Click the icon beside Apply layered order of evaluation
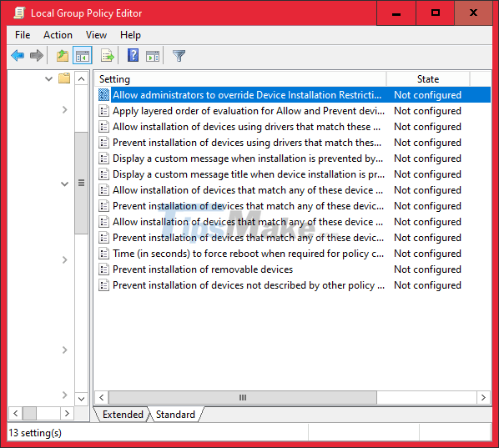The height and width of the screenshot is (448, 499). click(x=103, y=111)
